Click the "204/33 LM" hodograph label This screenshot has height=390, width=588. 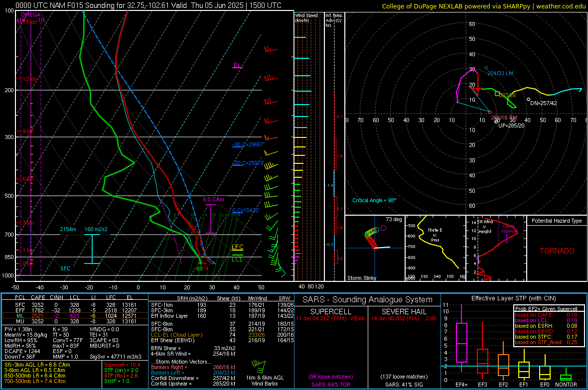500,73
